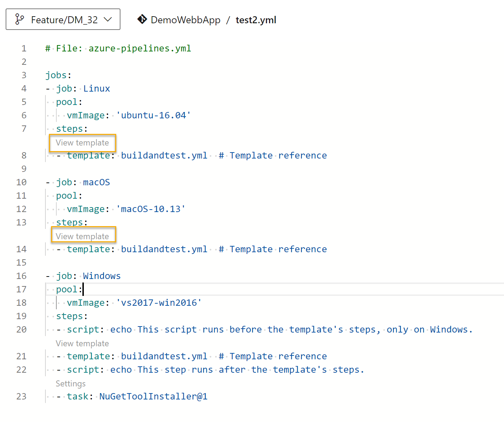504x422 pixels.
Task: Place cursor after pool on line 17
Action: point(82,289)
